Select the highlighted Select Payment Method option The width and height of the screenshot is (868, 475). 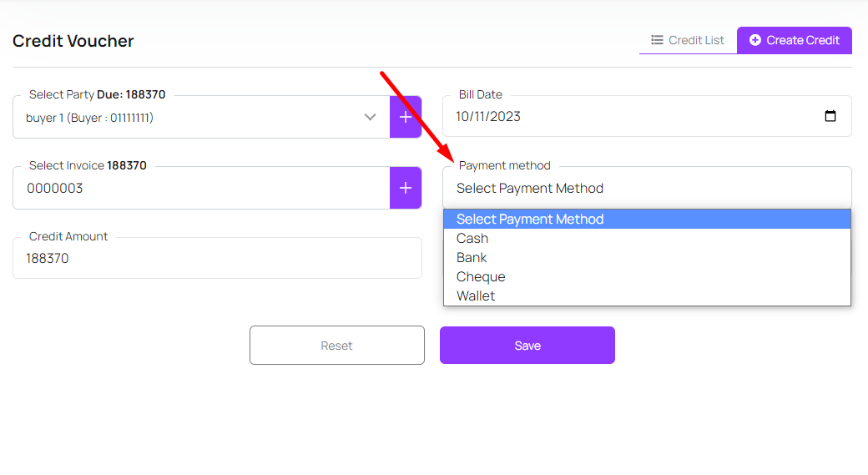coord(530,220)
